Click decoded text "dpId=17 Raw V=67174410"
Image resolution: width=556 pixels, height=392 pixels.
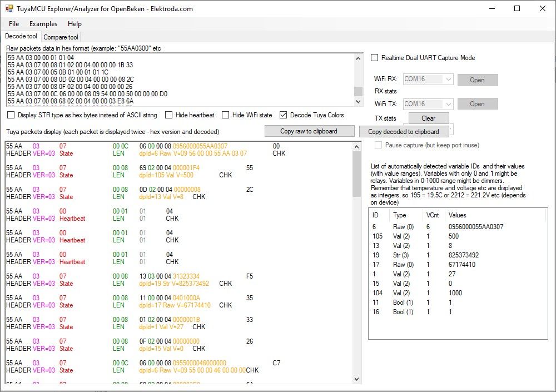point(175,305)
